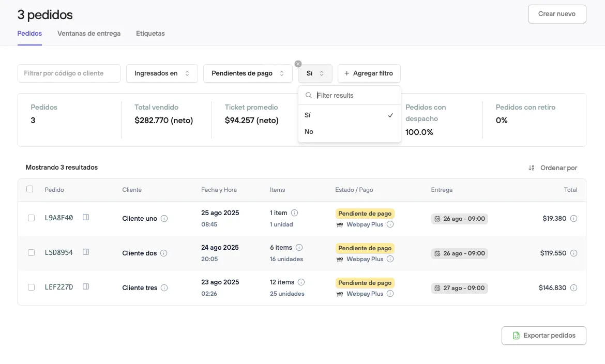This screenshot has height=364, width=605.
Task: Remove the Sí filter with the x icon
Action: (298, 64)
